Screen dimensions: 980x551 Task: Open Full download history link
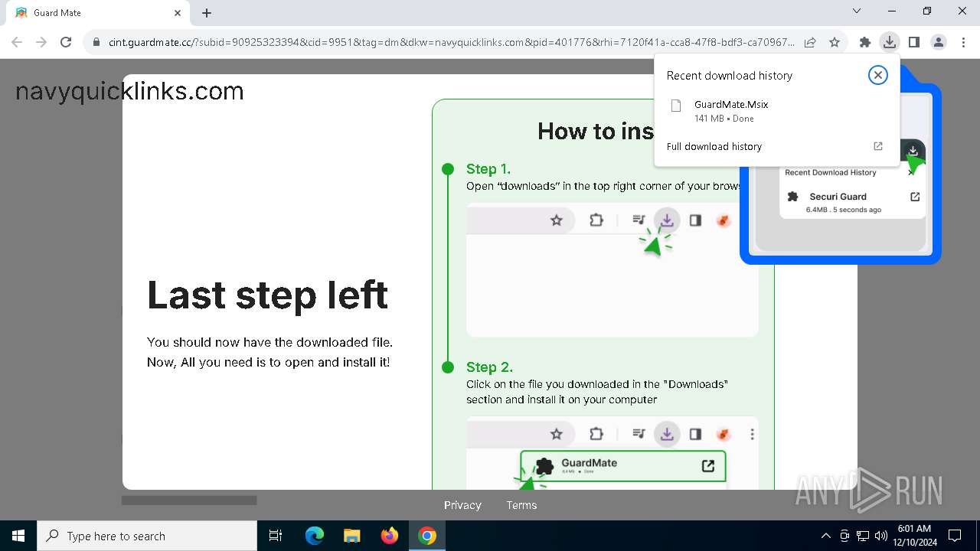click(x=714, y=146)
